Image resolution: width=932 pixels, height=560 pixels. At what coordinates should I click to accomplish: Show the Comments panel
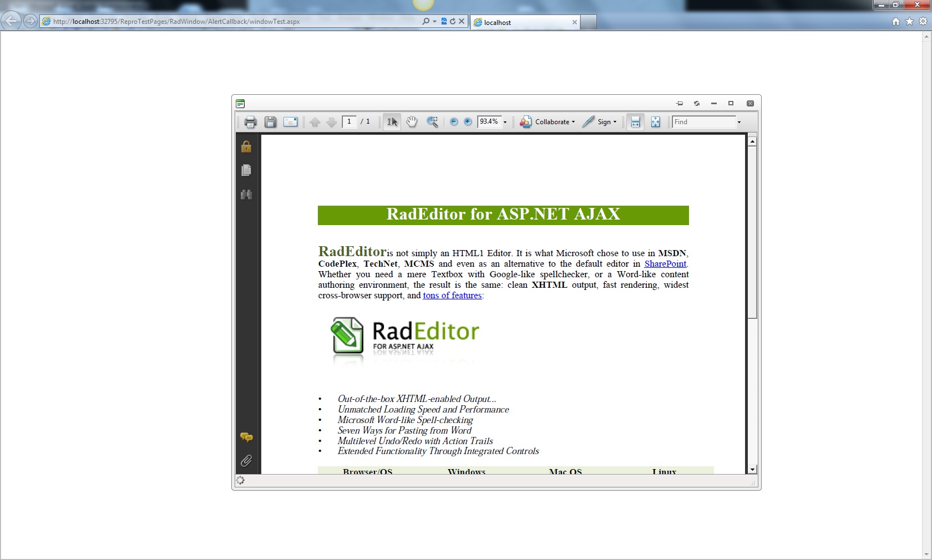coord(246,437)
